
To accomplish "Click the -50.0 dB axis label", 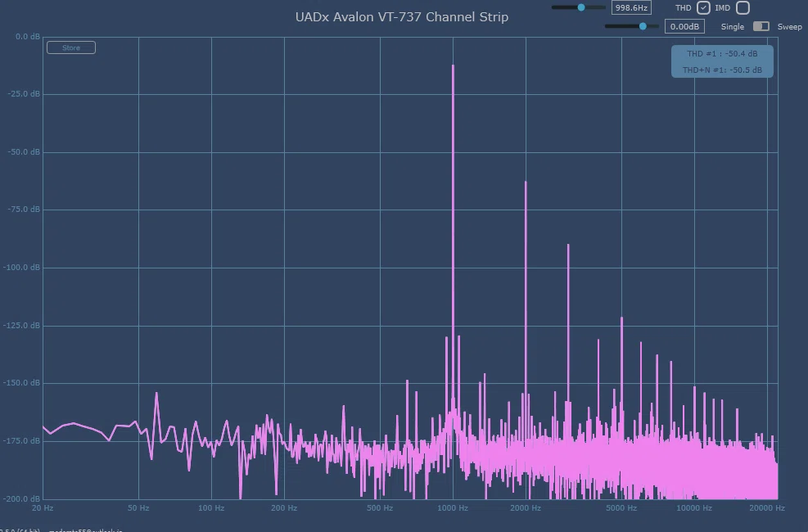I will [24, 152].
